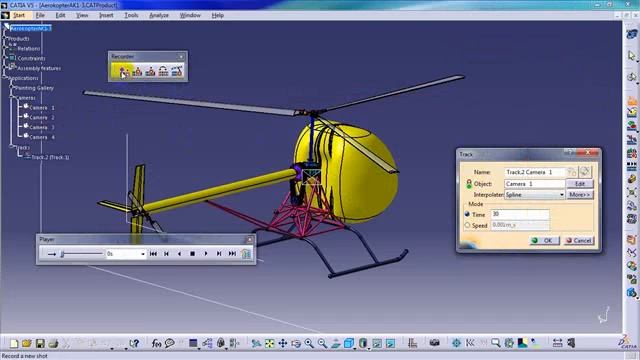Click the Save disk icon

click(40, 343)
